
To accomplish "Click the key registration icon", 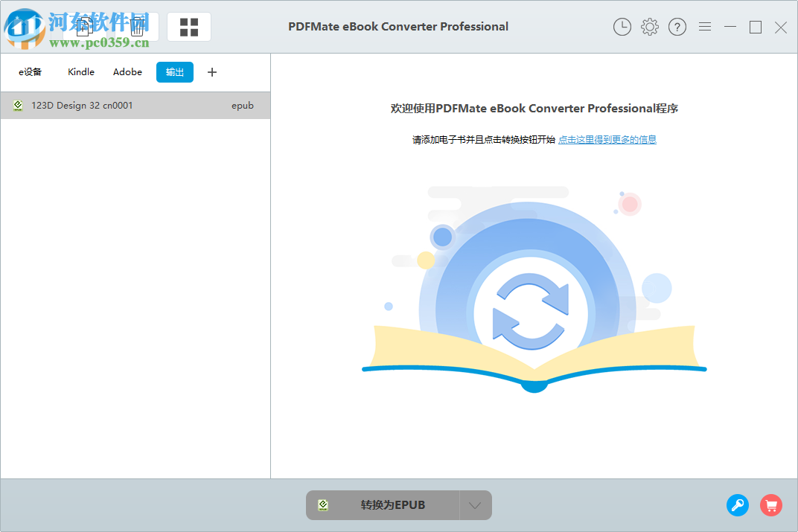I will point(738,505).
